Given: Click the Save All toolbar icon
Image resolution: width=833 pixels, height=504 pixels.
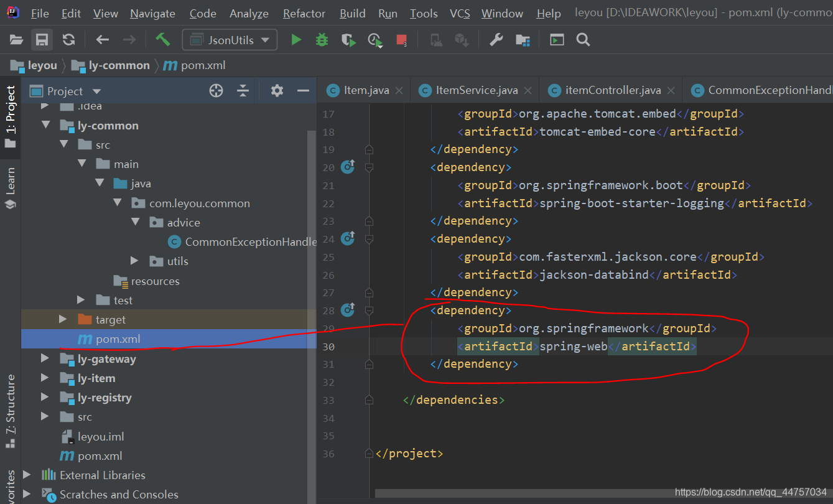Looking at the screenshot, I should (42, 40).
